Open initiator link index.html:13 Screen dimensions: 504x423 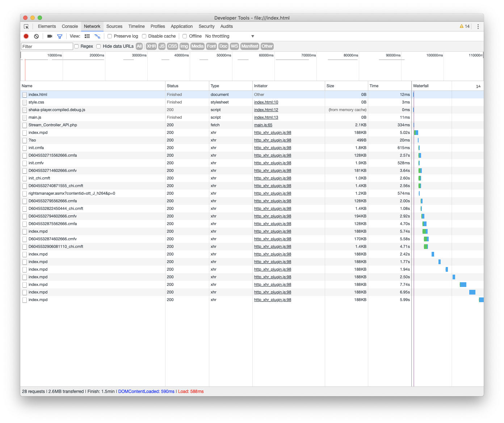click(266, 118)
